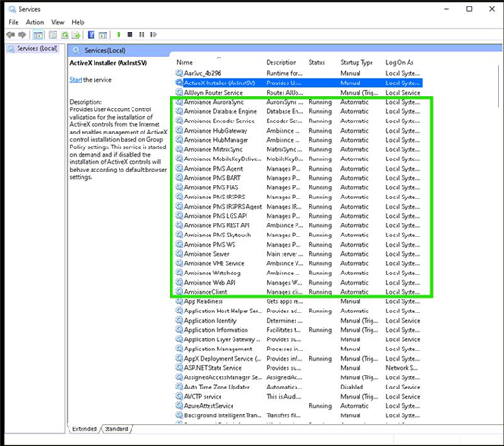Screen dimensions: 504x446
Task: Select the AmbianceClient service
Action: (x=299, y=292)
